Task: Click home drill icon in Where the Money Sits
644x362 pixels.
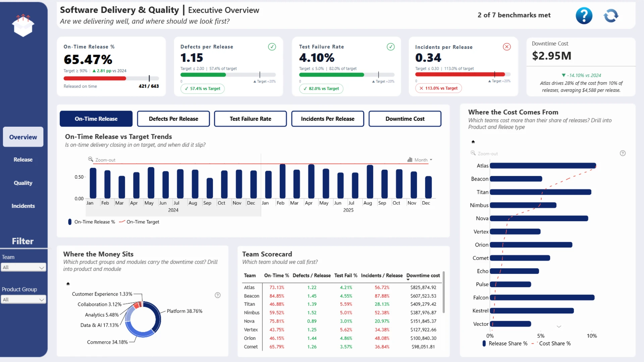Action: 68,284
